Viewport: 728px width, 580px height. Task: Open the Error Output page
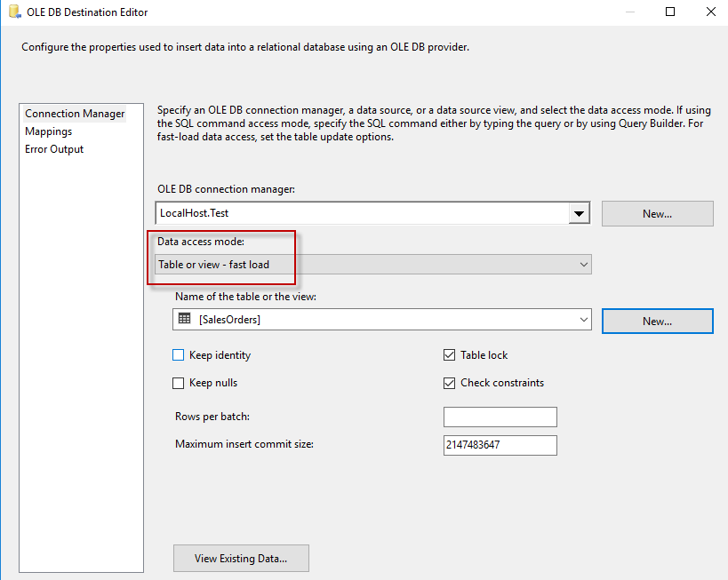tap(54, 149)
